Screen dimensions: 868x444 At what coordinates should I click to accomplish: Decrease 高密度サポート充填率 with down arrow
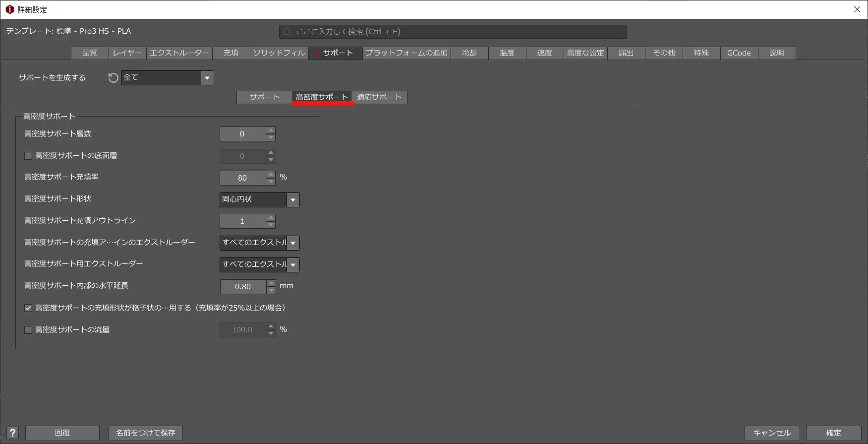point(271,182)
